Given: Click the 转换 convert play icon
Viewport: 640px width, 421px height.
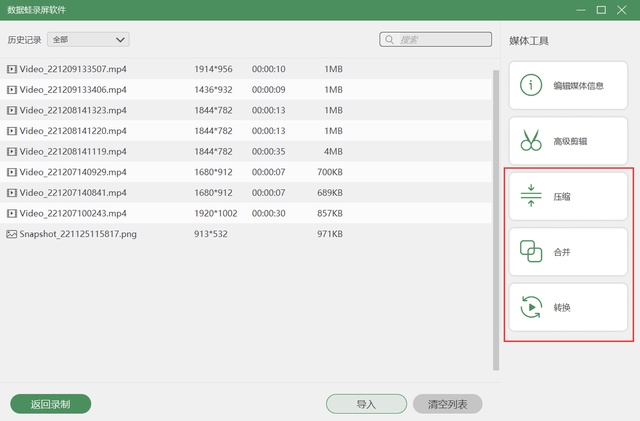Looking at the screenshot, I should (x=531, y=307).
